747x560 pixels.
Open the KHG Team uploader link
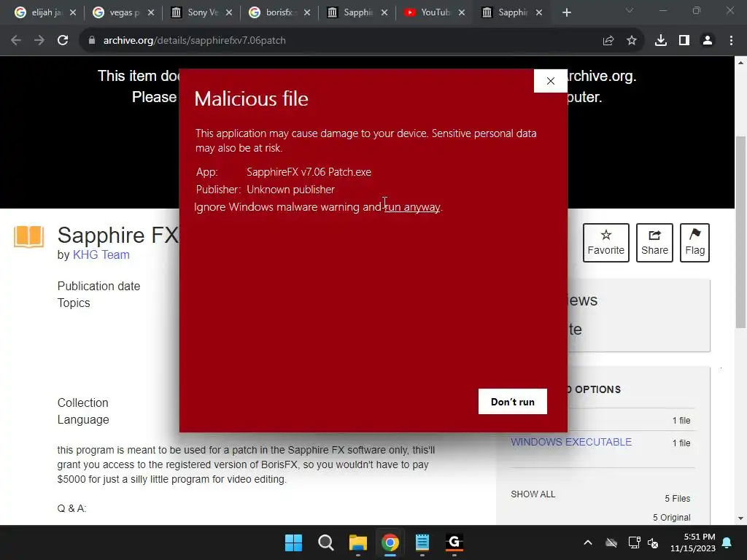101,254
